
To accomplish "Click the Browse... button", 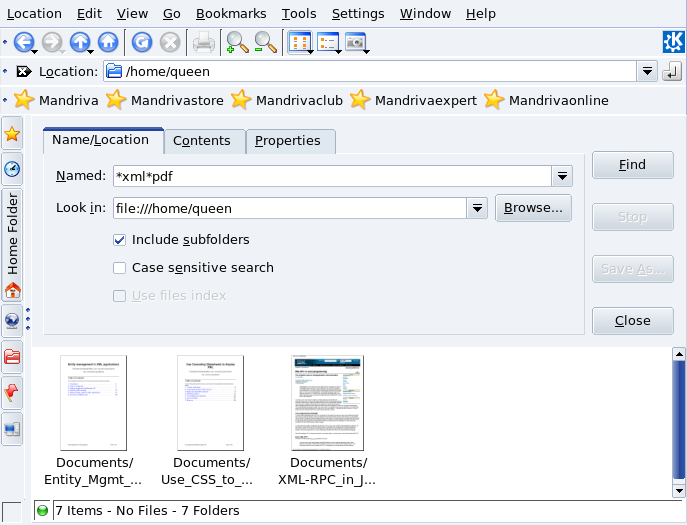I will [534, 208].
